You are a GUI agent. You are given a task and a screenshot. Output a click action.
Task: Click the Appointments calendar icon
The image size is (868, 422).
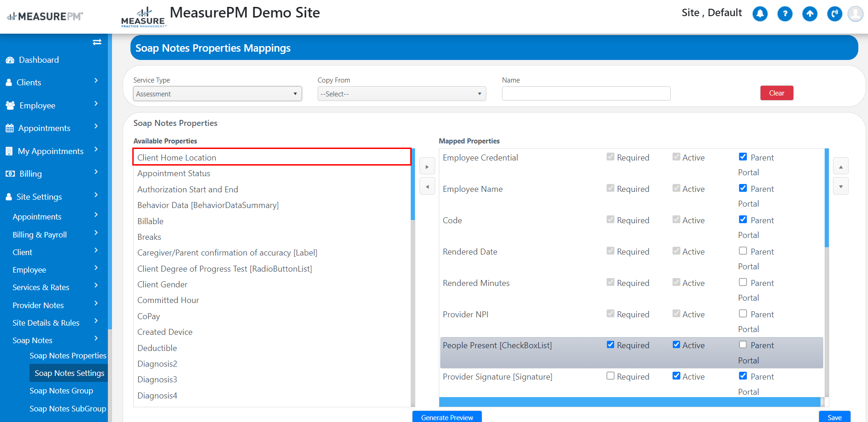coord(9,128)
